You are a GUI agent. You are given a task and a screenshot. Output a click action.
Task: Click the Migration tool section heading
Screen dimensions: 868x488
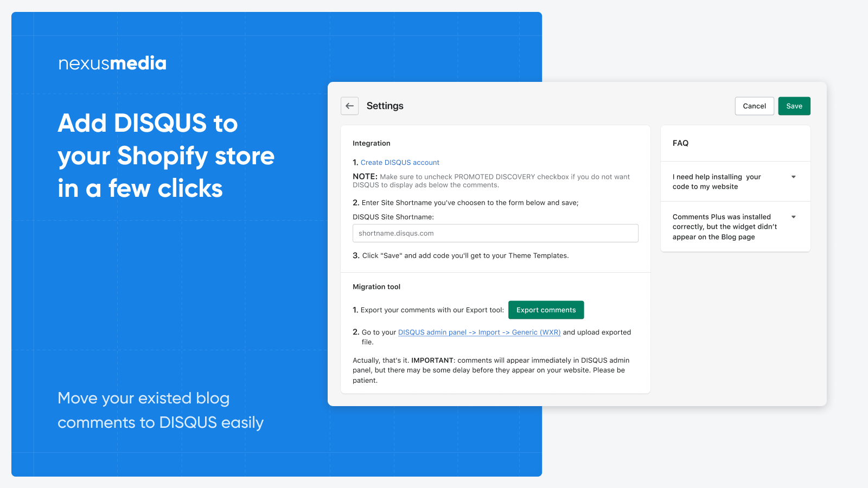pos(376,286)
